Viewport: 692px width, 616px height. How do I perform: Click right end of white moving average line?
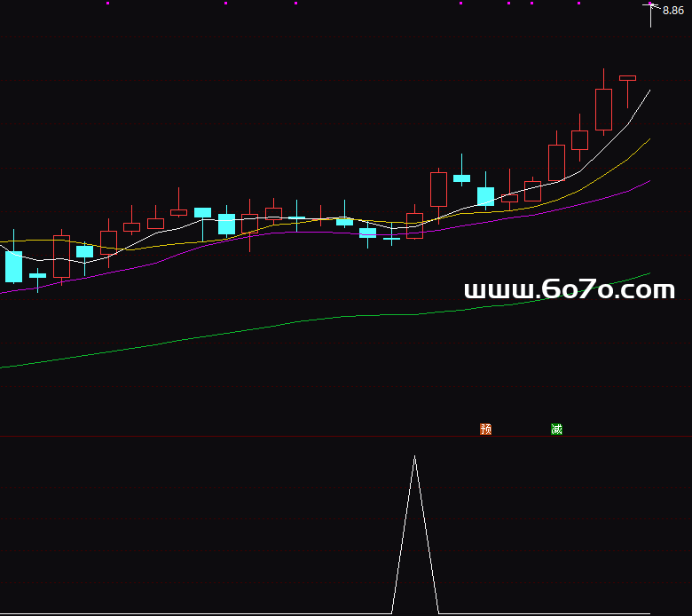click(649, 91)
